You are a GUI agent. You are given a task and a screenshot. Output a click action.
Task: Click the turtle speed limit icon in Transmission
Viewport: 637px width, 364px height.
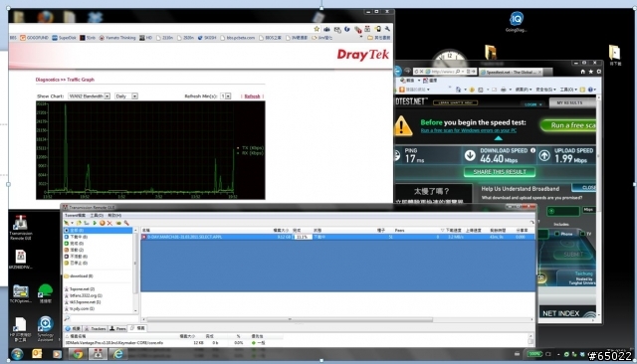118,223
